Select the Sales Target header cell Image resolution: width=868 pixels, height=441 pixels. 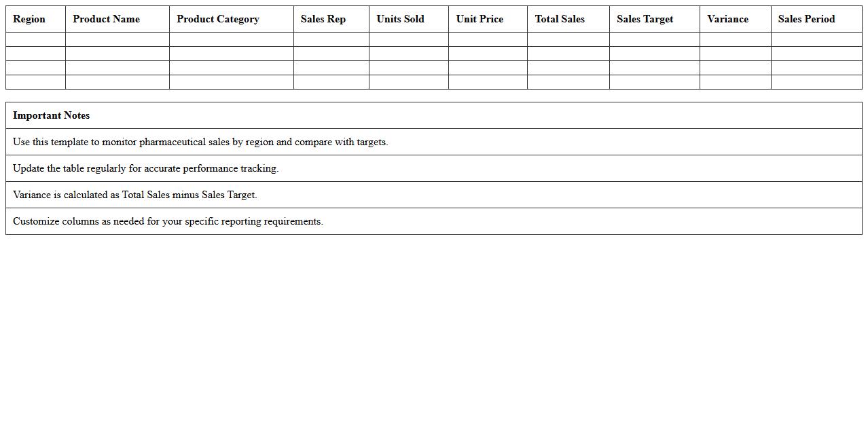click(x=645, y=19)
